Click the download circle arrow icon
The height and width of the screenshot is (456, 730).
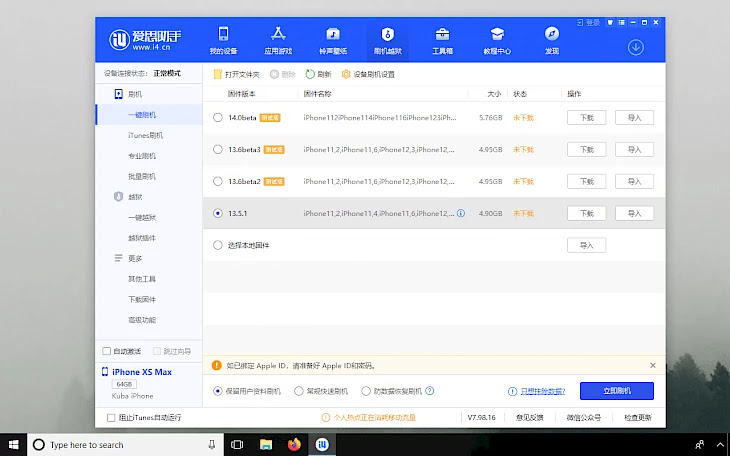click(635, 47)
